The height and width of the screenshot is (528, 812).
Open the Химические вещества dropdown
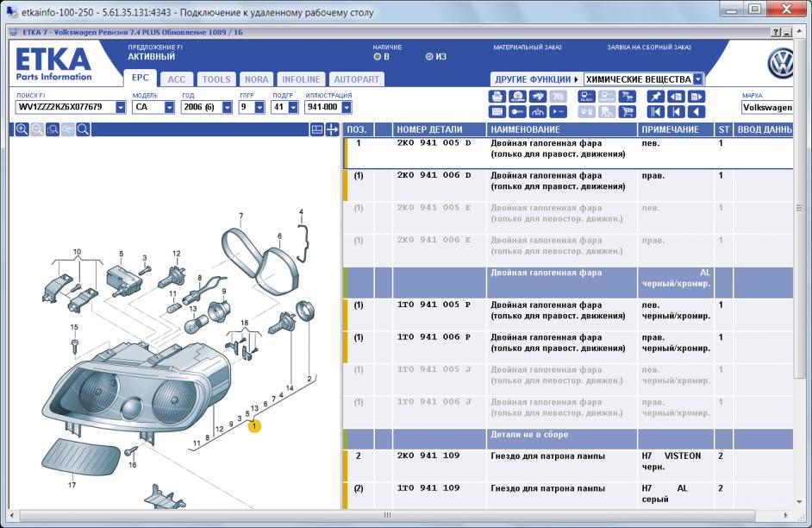698,79
